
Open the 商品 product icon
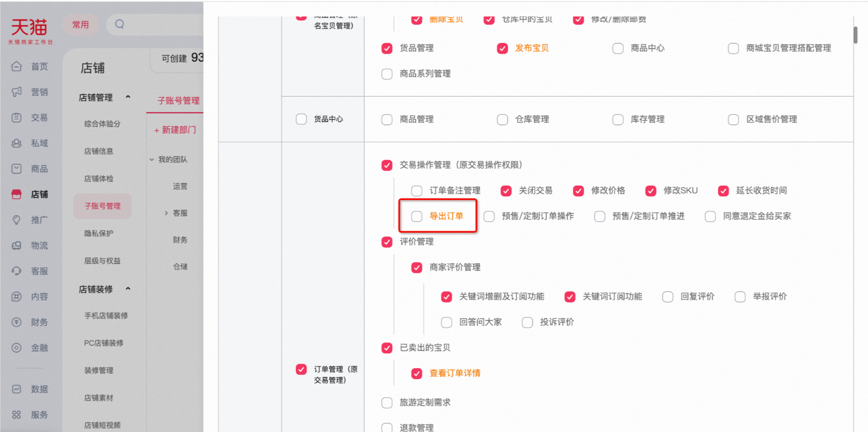click(x=16, y=169)
